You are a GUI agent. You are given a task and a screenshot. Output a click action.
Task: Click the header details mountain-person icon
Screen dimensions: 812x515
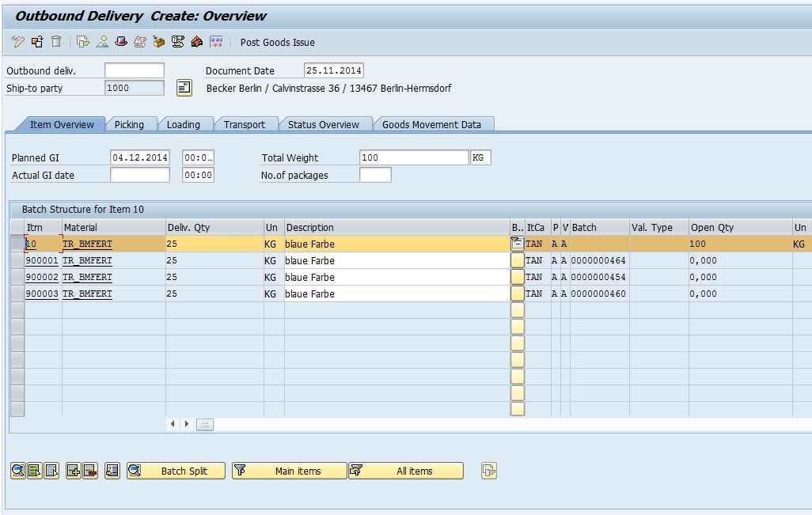(x=102, y=42)
